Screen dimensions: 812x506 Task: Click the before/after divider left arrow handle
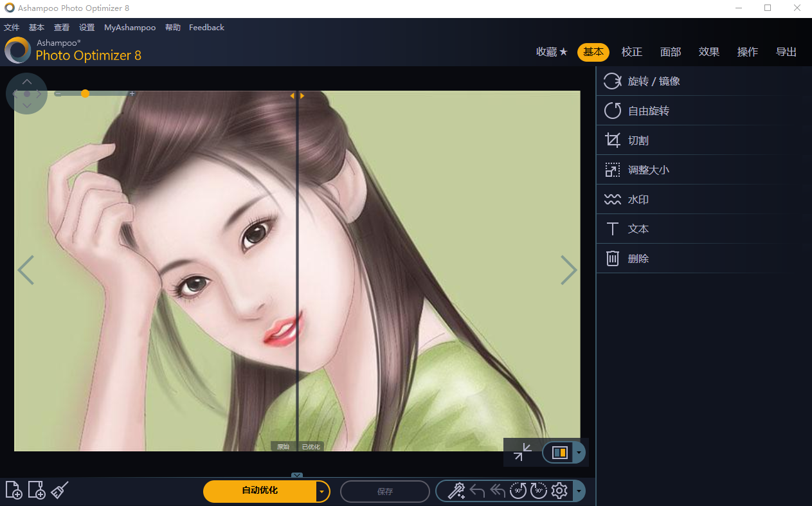[x=293, y=96]
